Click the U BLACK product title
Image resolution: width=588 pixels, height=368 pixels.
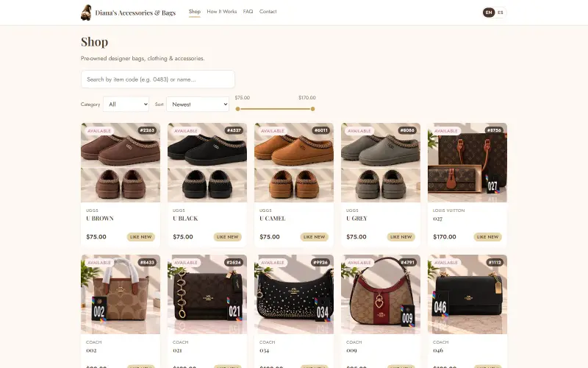(x=185, y=219)
